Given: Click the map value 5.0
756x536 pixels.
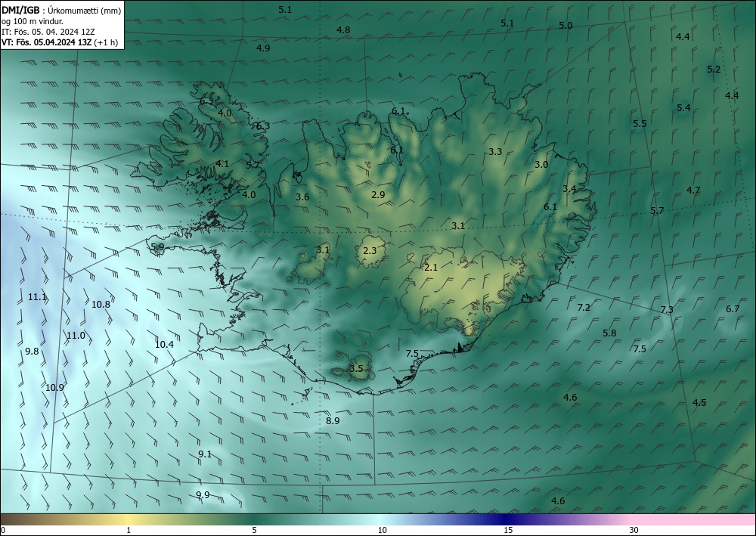Looking at the screenshot, I should 565,26.
